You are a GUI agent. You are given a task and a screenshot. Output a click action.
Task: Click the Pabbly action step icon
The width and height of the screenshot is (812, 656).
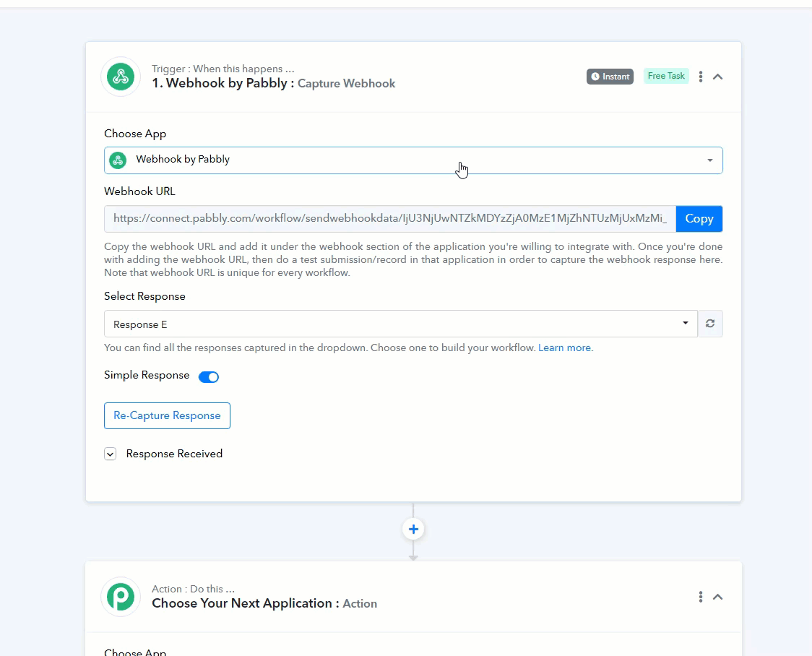[121, 597]
